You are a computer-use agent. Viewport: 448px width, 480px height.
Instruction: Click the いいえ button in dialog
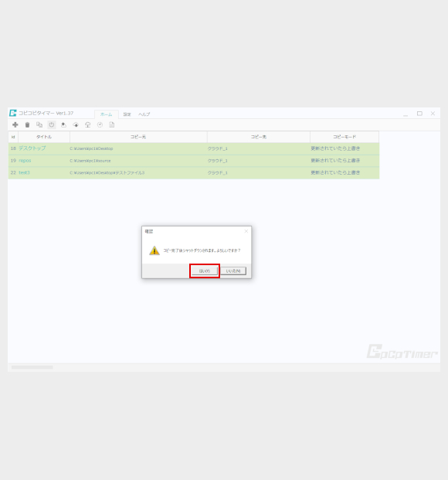pos(233,271)
